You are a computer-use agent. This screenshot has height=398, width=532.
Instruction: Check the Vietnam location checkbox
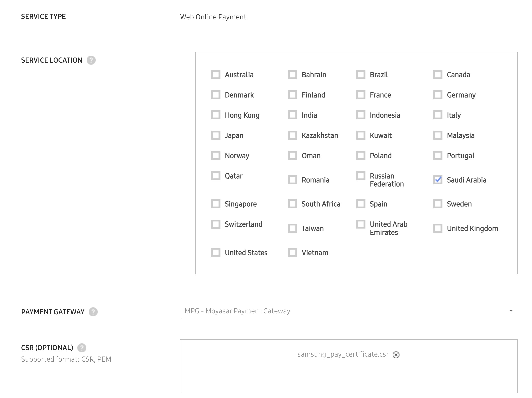(x=292, y=252)
